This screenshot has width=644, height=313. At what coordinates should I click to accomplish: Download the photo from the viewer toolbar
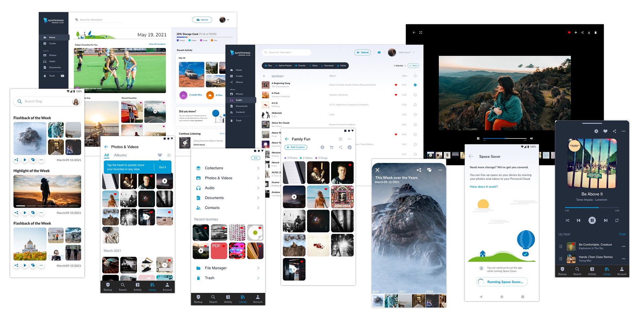(589, 33)
